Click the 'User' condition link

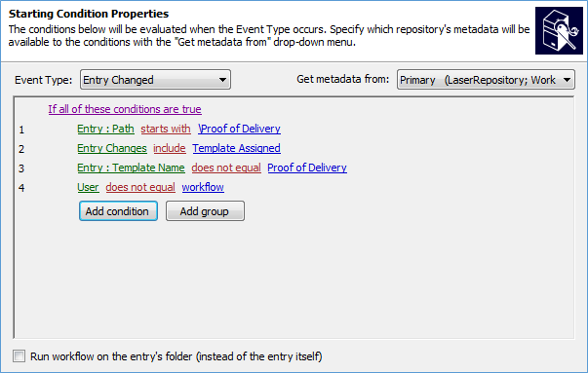(88, 187)
